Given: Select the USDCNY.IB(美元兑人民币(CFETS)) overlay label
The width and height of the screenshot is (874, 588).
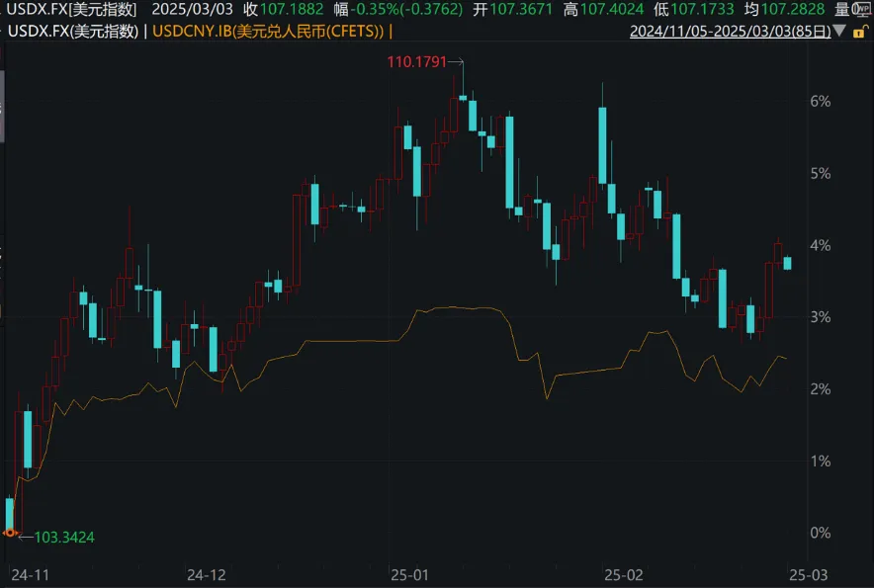Looking at the screenshot, I should pos(268,32).
